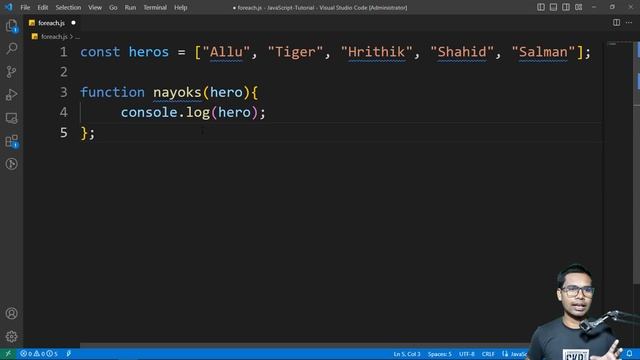The width and height of the screenshot is (640, 360).
Task: Open the View menu
Action: pyautogui.click(x=95, y=7)
